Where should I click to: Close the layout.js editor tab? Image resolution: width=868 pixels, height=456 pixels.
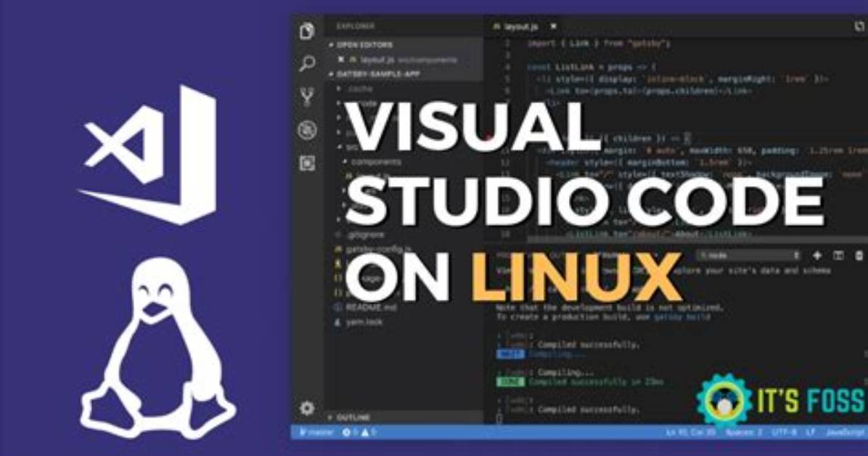click(553, 26)
